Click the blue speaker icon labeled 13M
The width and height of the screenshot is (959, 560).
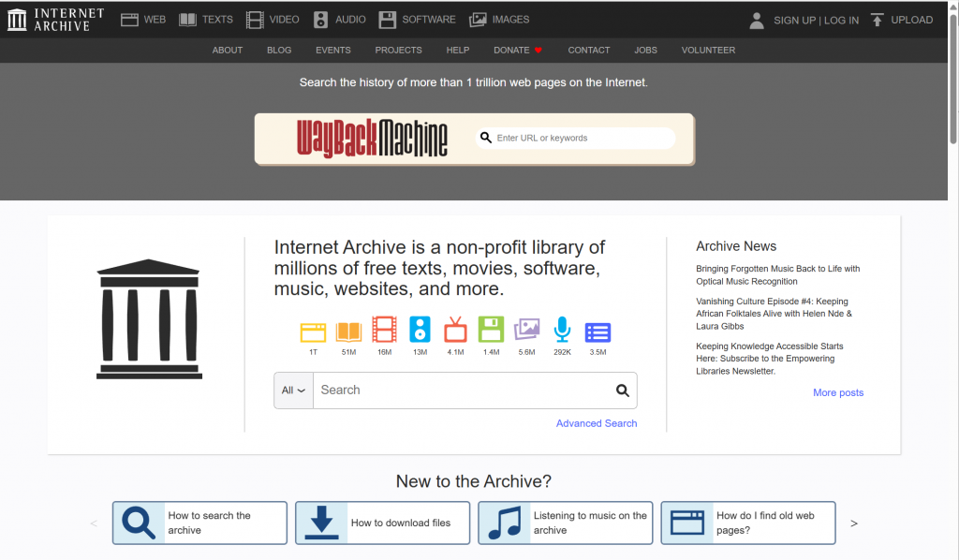click(420, 330)
